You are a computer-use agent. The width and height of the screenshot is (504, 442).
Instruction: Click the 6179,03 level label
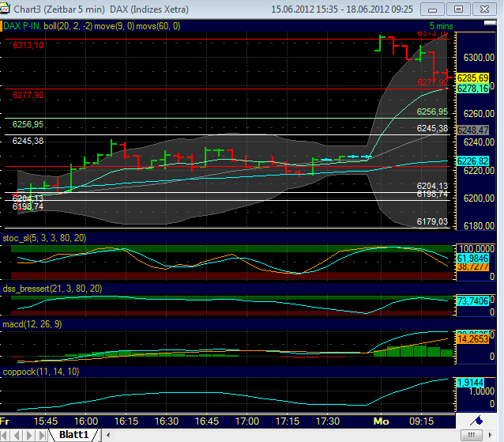click(432, 221)
